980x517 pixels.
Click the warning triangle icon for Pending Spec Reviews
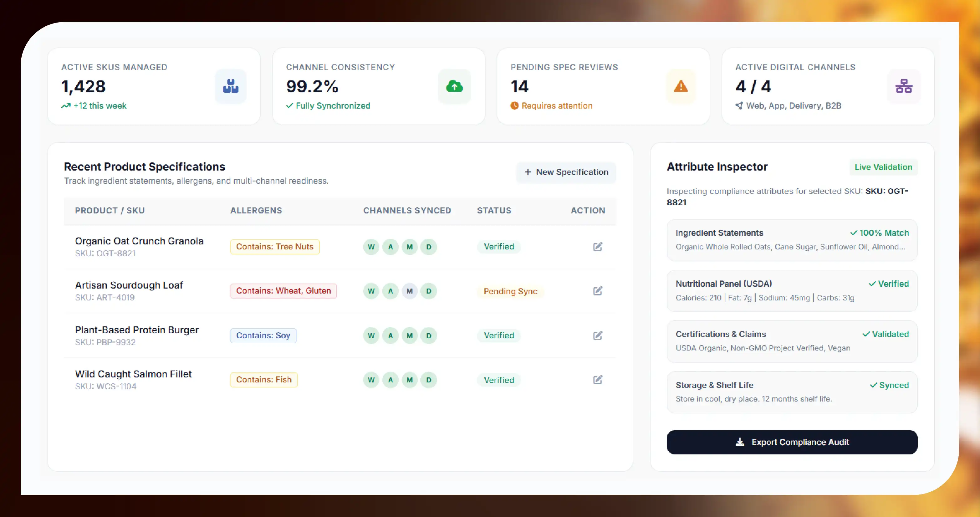[x=681, y=86]
